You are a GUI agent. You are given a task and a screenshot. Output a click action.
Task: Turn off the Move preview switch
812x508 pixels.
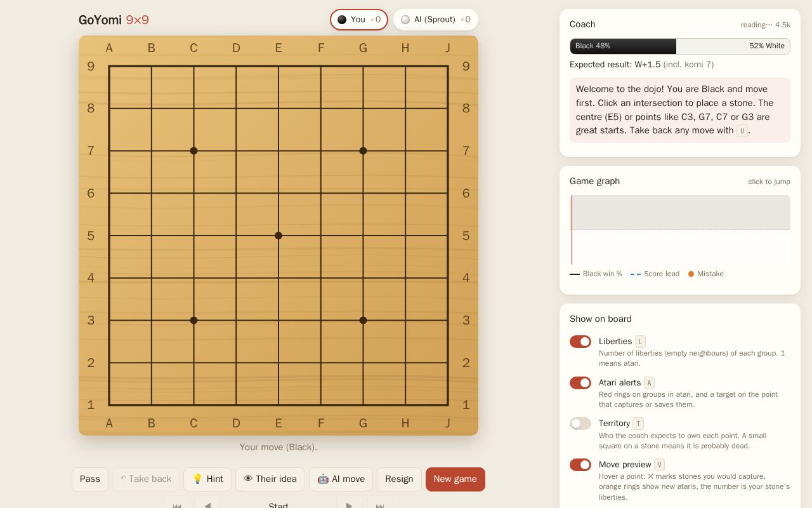pyautogui.click(x=580, y=465)
